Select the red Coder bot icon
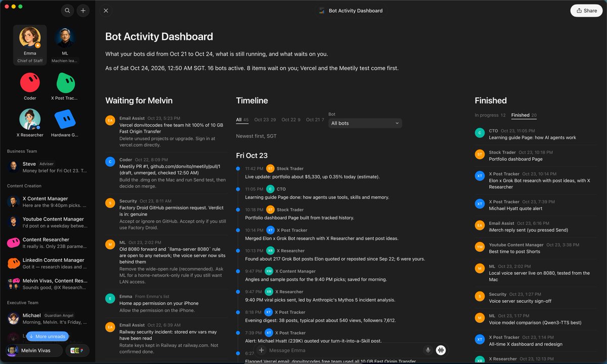 [30, 82]
